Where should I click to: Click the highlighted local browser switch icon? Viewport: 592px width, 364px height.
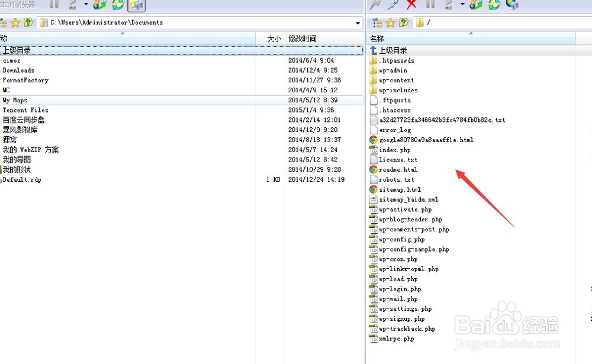click(136, 5)
